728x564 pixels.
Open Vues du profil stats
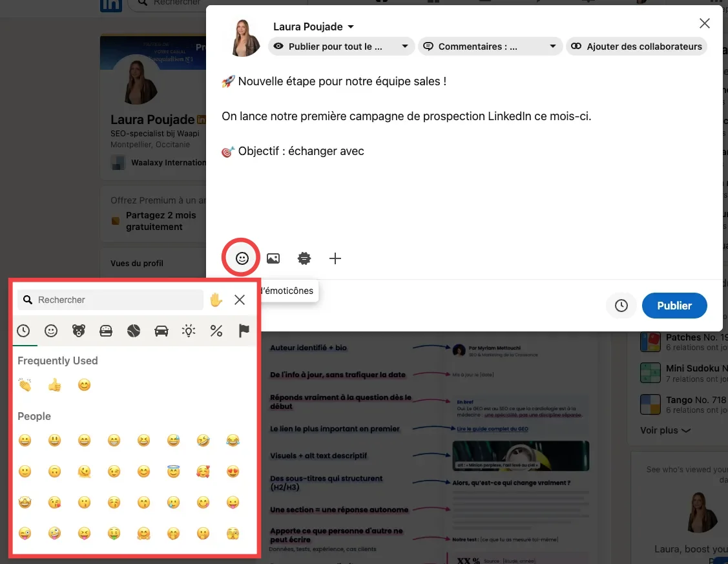pos(136,263)
